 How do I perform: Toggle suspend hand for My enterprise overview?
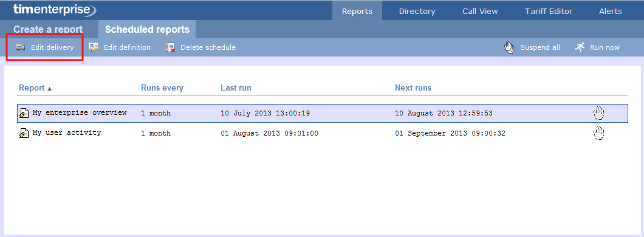599,112
